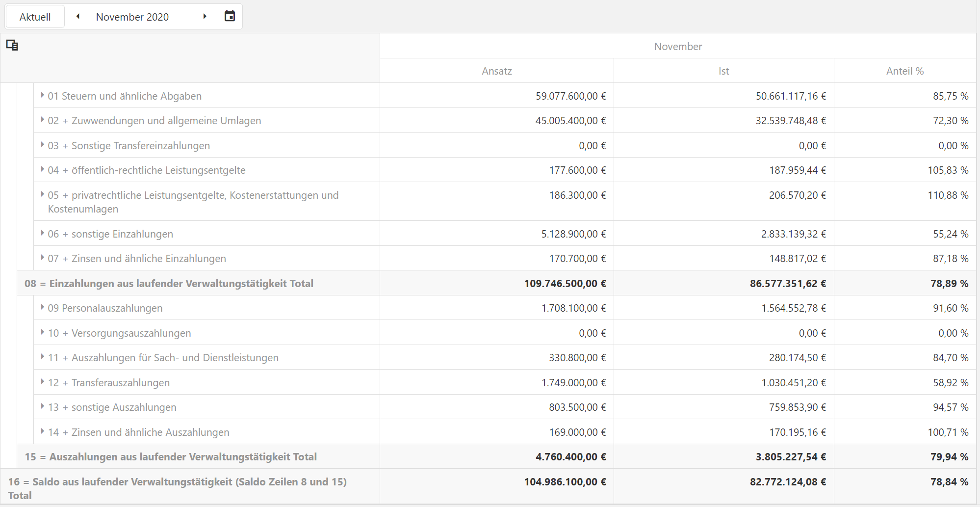Click Anteil value 58,92 %

951,382
